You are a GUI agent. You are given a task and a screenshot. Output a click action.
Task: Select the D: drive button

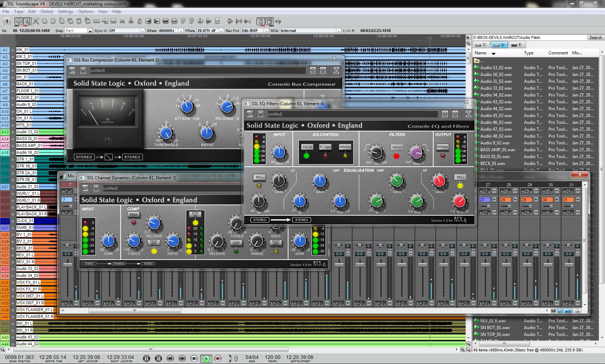[x=499, y=45]
